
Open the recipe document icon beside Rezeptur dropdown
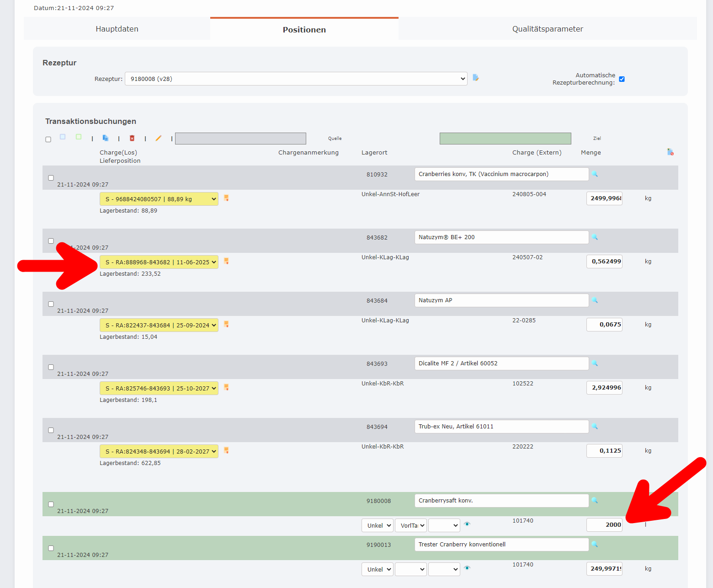(476, 78)
